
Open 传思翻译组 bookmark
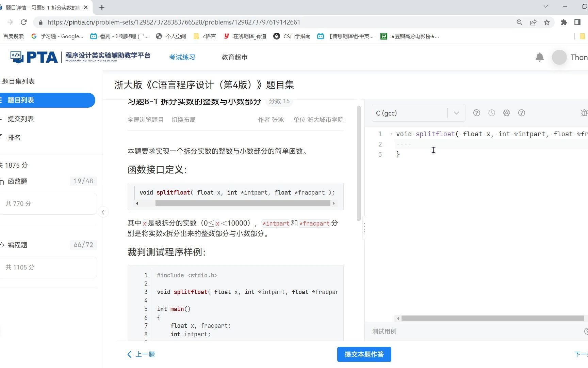pos(345,36)
